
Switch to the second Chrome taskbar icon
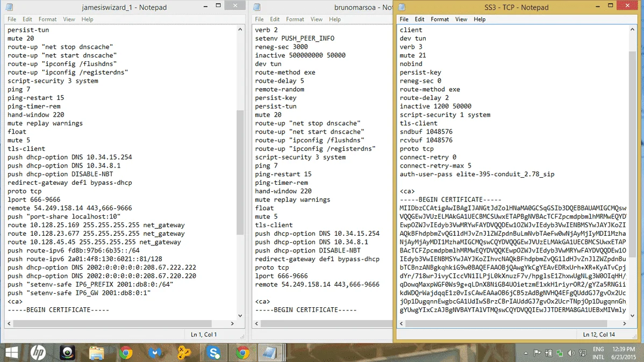pyautogui.click(x=243, y=352)
